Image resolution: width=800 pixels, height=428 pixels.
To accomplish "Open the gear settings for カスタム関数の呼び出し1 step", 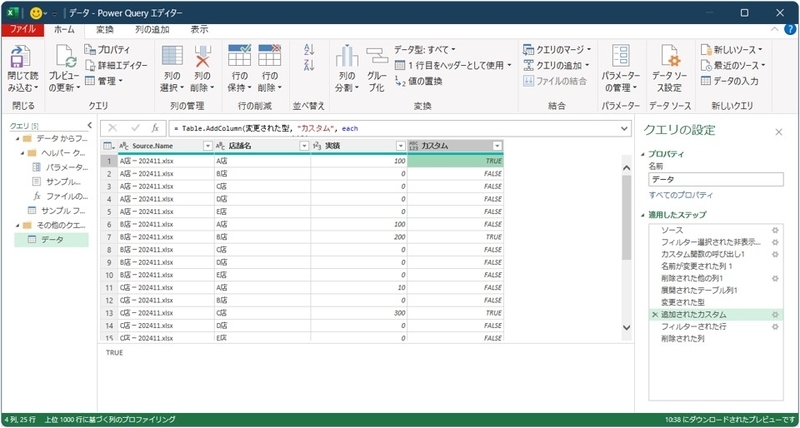I will coord(775,254).
